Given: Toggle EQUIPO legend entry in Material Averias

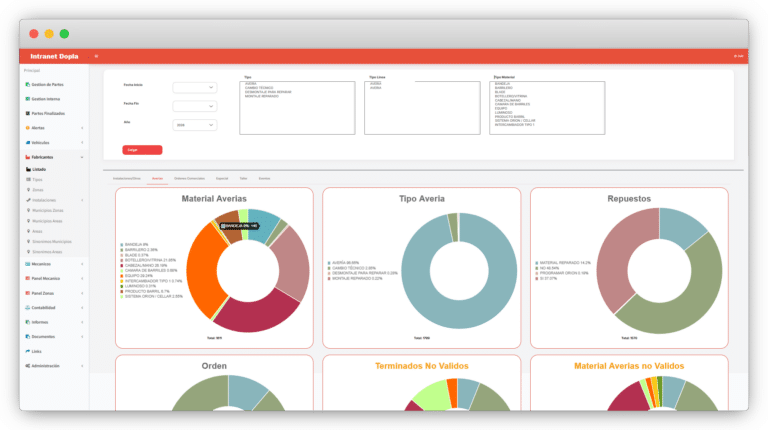Looking at the screenshot, I should tap(137, 276).
